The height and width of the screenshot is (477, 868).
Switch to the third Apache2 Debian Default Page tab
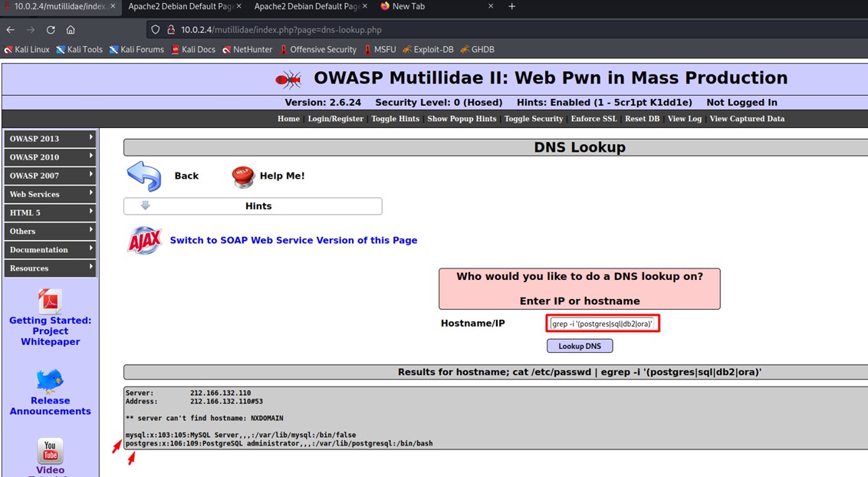click(307, 7)
